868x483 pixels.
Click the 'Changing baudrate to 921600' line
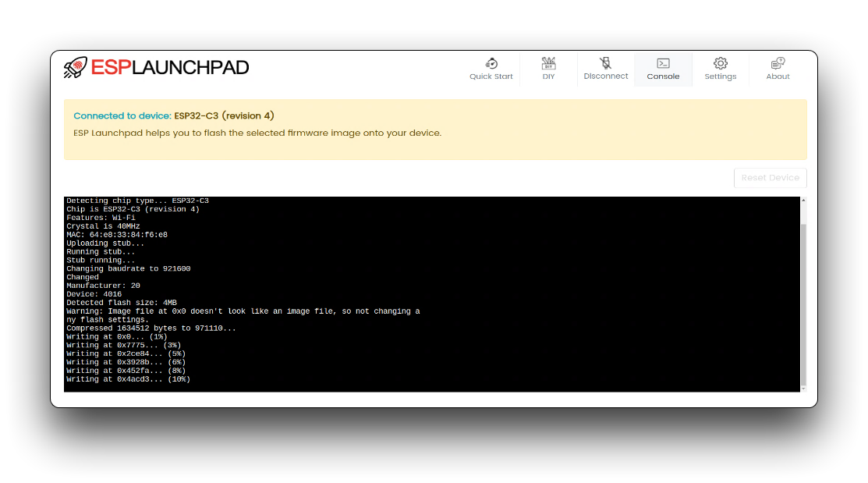[129, 268]
